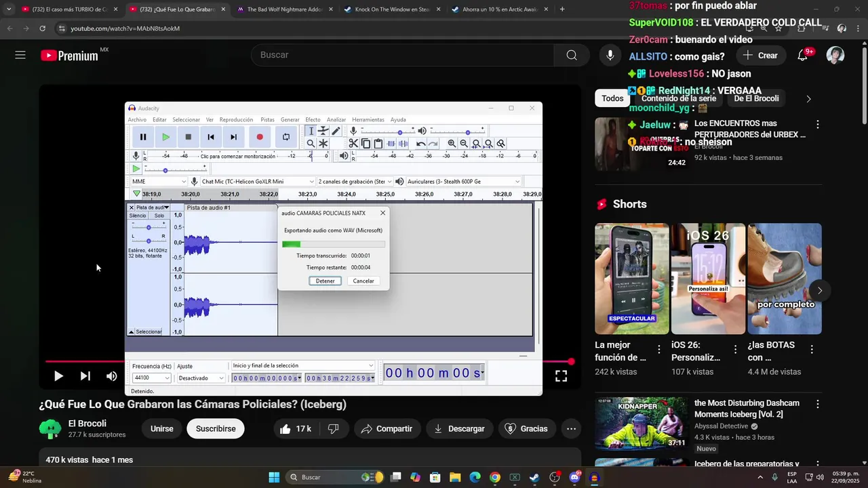Click Audacity's Pause transport button
868x488 pixels.
click(x=143, y=137)
